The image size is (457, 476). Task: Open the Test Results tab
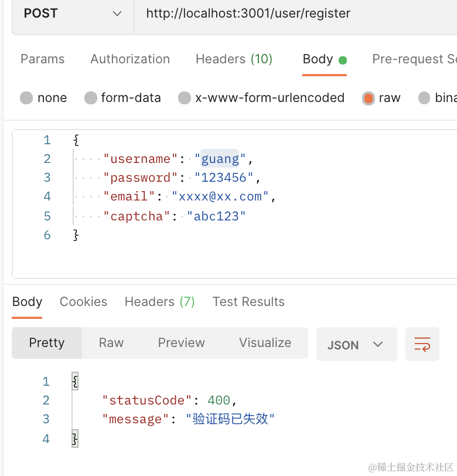(x=248, y=302)
